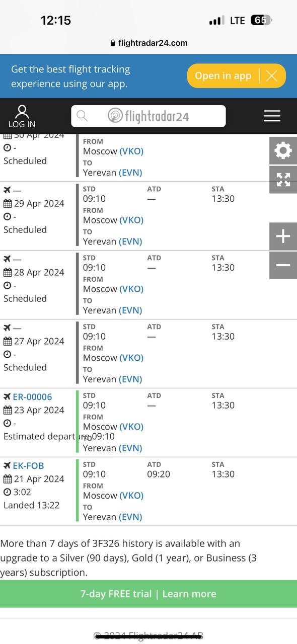
Task: Tap the Open in app button
Action: click(x=223, y=76)
